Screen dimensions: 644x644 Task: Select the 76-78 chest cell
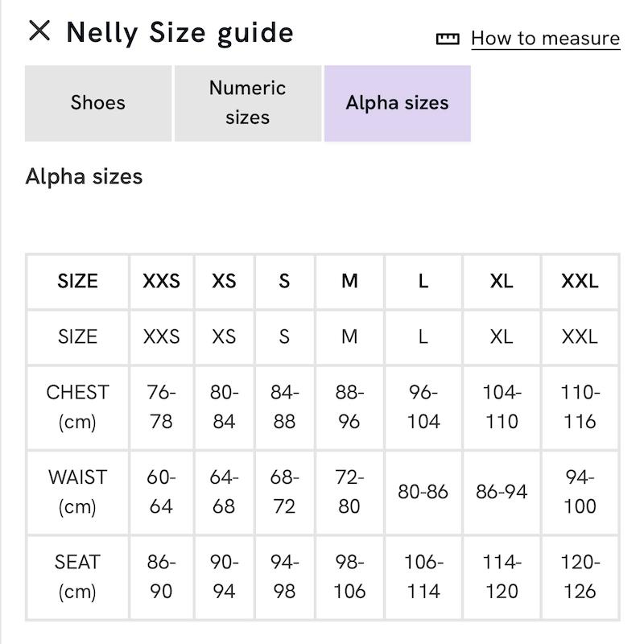[x=162, y=407]
